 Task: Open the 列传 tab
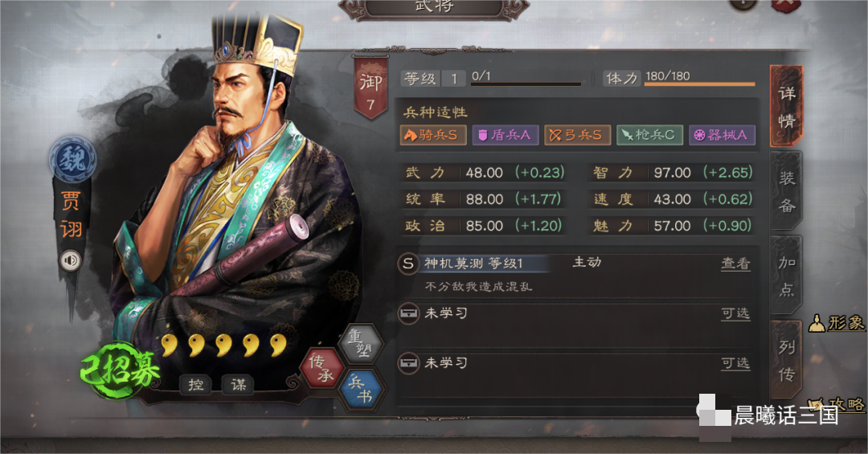click(x=787, y=361)
